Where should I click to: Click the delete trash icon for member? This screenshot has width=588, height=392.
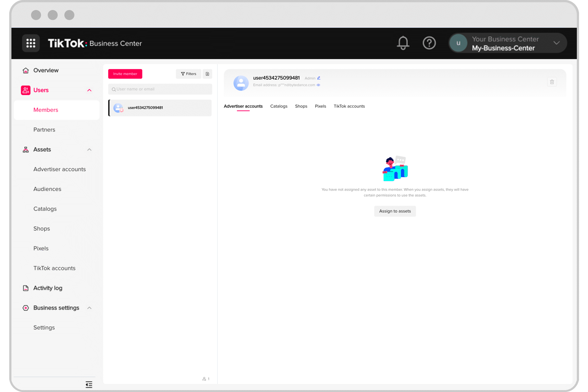point(552,82)
